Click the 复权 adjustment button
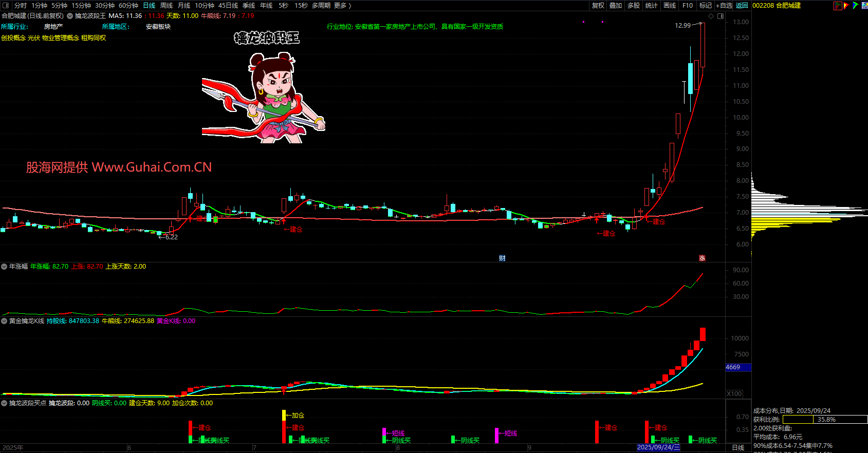Screen dimensions: 868x453 tap(598, 6)
